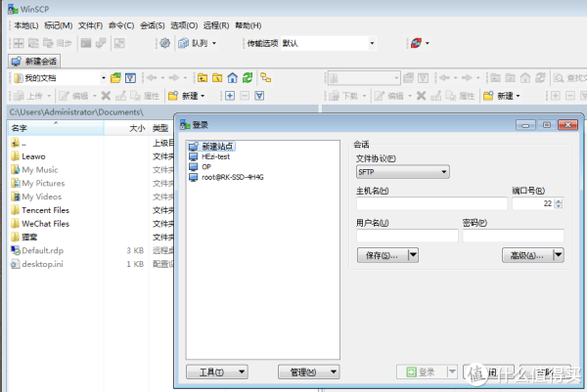The width and height of the screenshot is (587, 392).
Task: Click the synchronize browsing icon
Action: click(264, 77)
